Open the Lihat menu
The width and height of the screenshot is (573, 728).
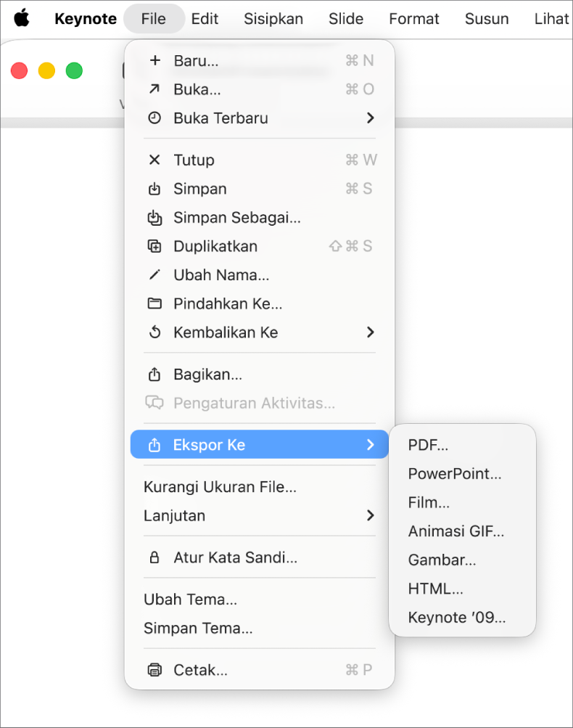click(552, 19)
